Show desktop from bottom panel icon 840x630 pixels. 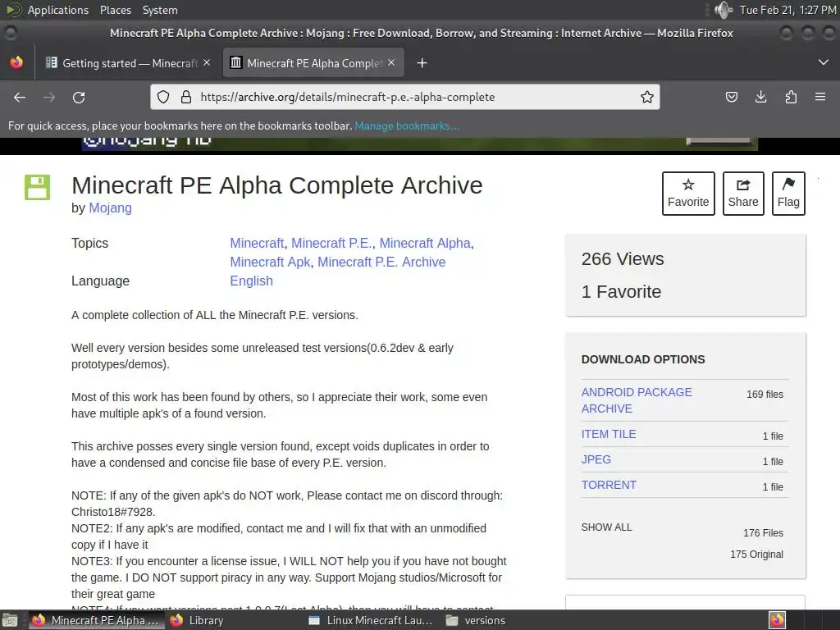coord(10,620)
